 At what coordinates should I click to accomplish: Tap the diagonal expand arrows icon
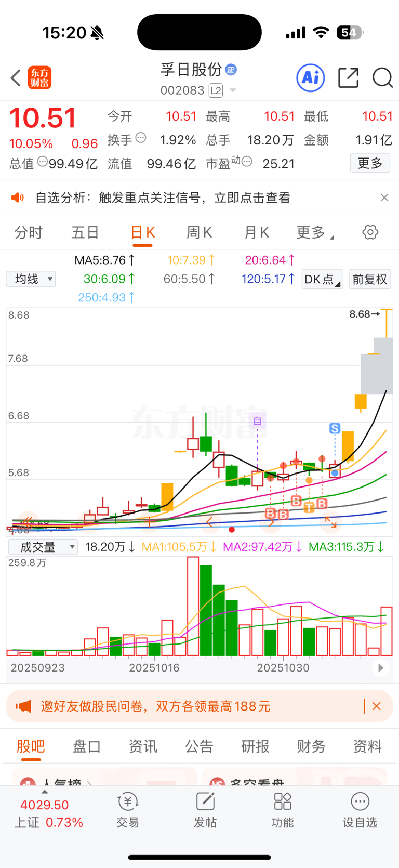pyautogui.click(x=331, y=522)
